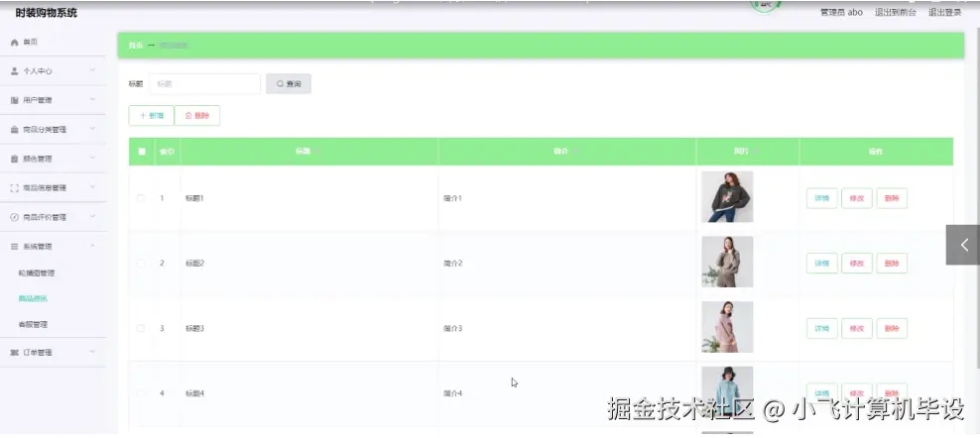
Task: Click the home icon beside 首页
Action: pos(14,42)
